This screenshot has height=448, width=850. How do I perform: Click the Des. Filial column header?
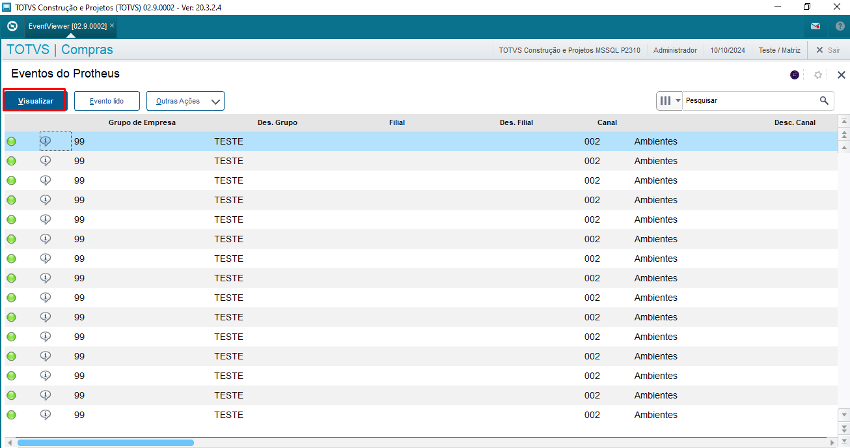(516, 123)
